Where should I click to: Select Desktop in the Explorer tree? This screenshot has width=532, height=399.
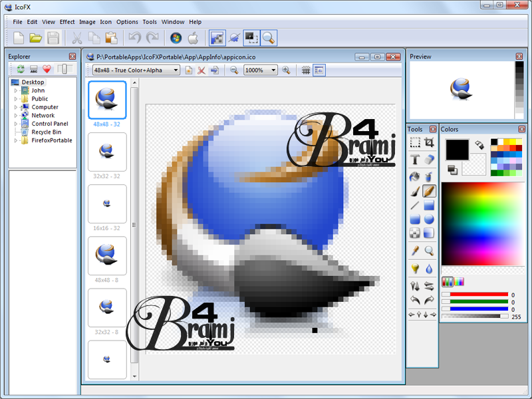[x=33, y=82]
